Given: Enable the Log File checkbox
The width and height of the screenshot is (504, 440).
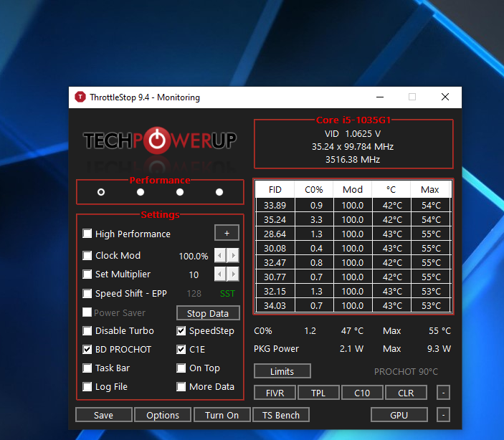Looking at the screenshot, I should coord(87,387).
